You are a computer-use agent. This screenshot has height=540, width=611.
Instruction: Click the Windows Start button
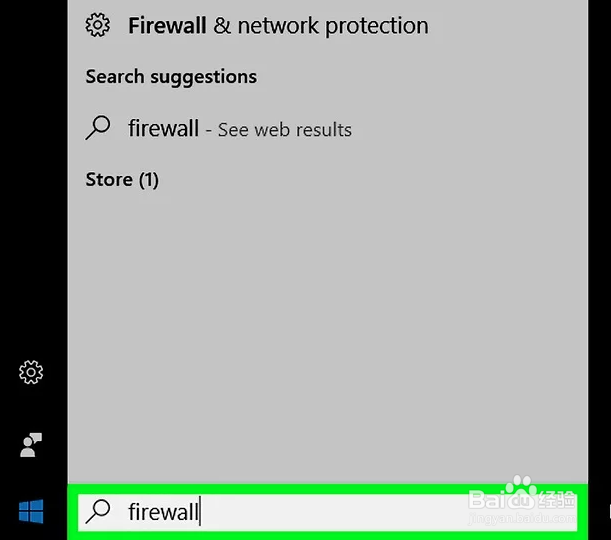point(31,513)
